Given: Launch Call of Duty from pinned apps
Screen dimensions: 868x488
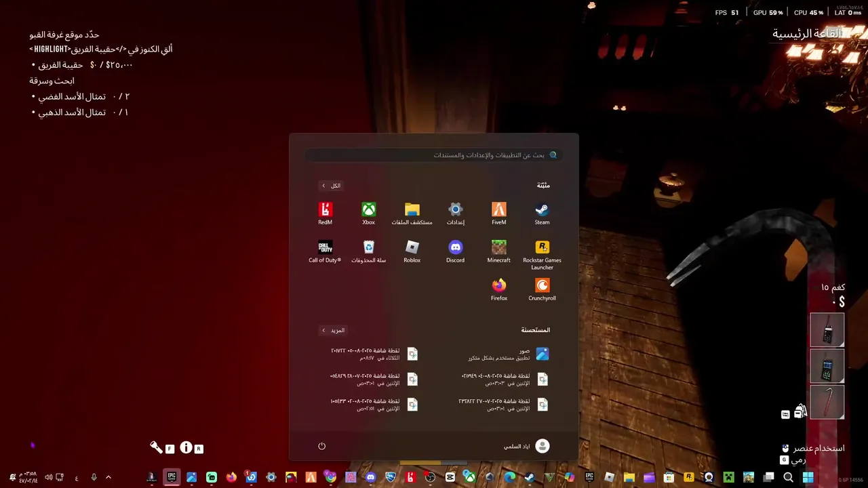Looking at the screenshot, I should 325,251.
